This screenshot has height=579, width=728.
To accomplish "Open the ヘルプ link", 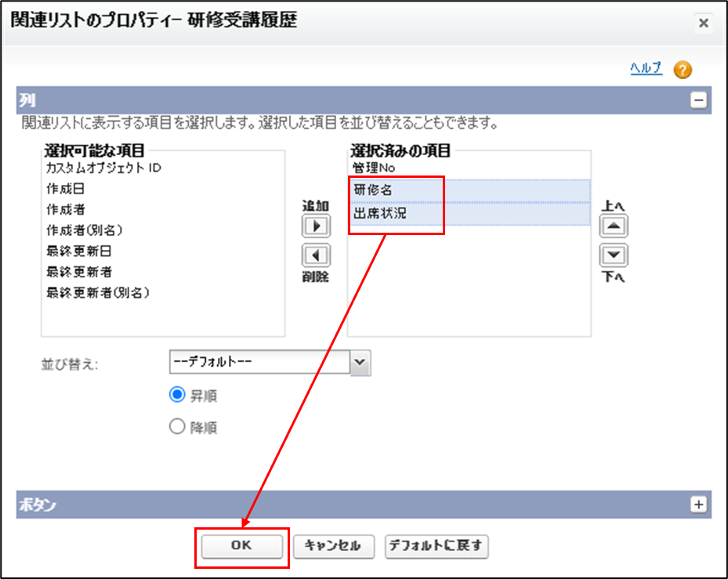I will tap(646, 68).
